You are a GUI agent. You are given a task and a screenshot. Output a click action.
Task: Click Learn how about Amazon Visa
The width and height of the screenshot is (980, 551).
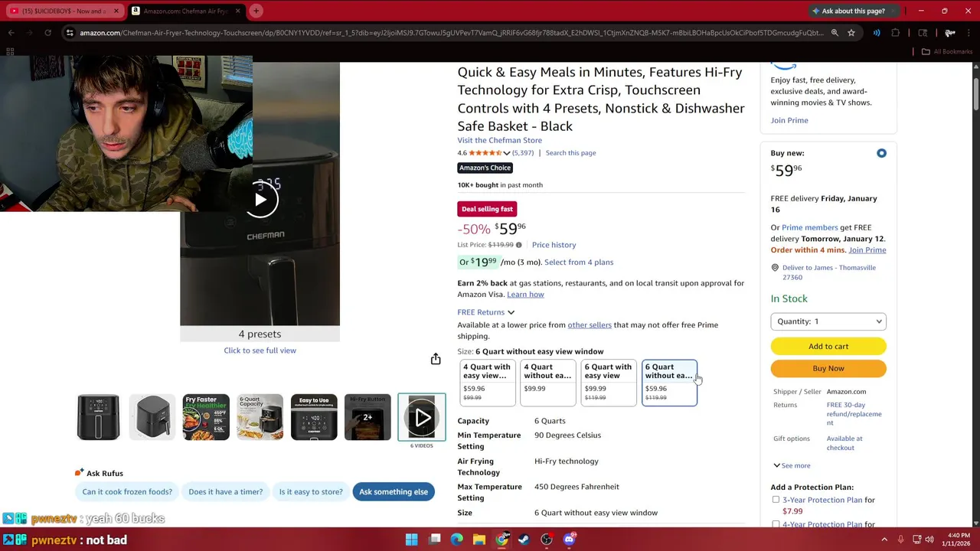(525, 295)
